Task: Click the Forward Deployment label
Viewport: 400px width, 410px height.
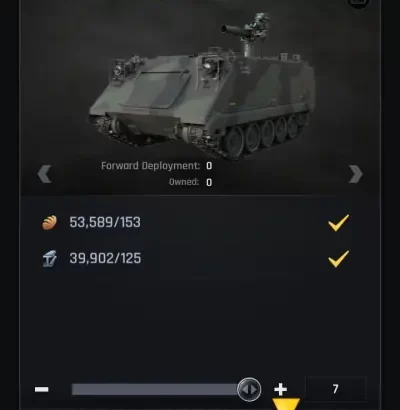Action: click(x=150, y=166)
